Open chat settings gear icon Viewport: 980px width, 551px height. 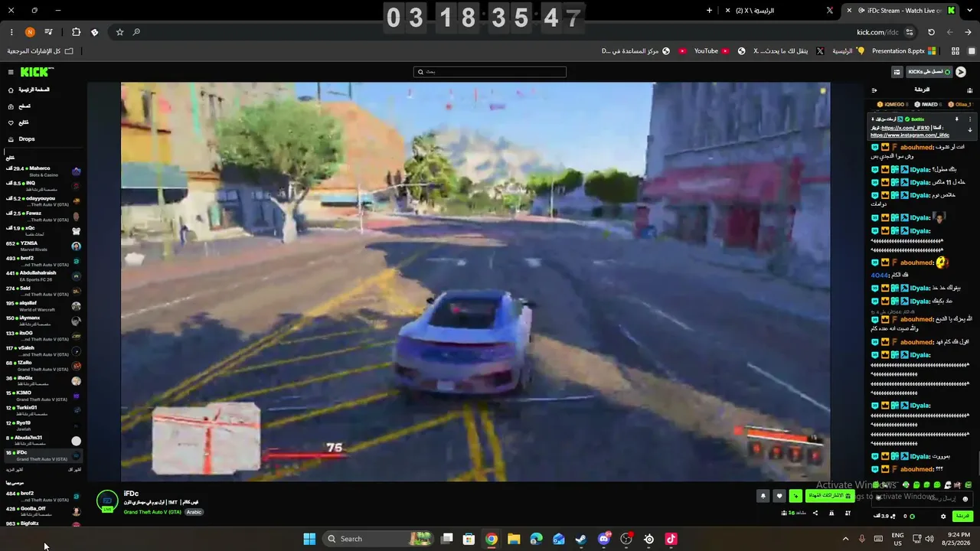(943, 517)
